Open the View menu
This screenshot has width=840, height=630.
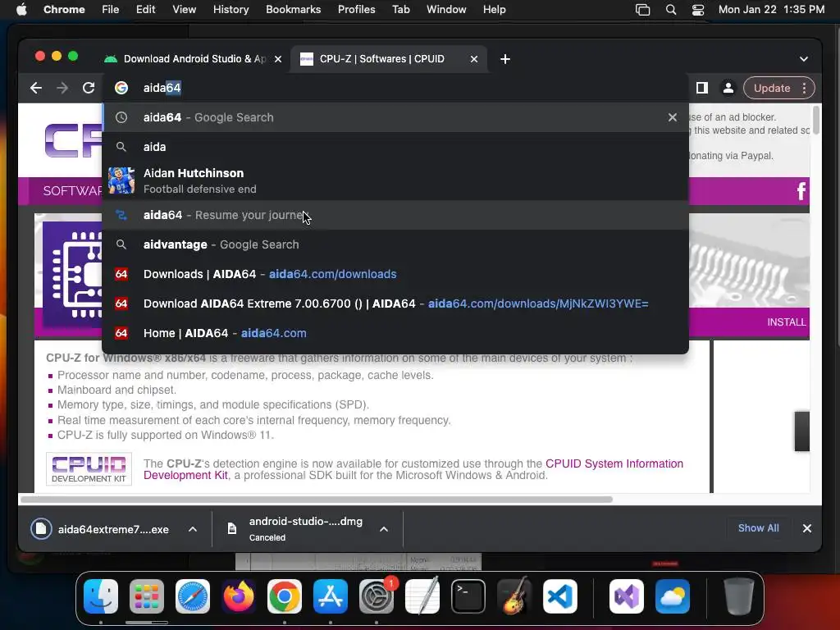[184, 10]
